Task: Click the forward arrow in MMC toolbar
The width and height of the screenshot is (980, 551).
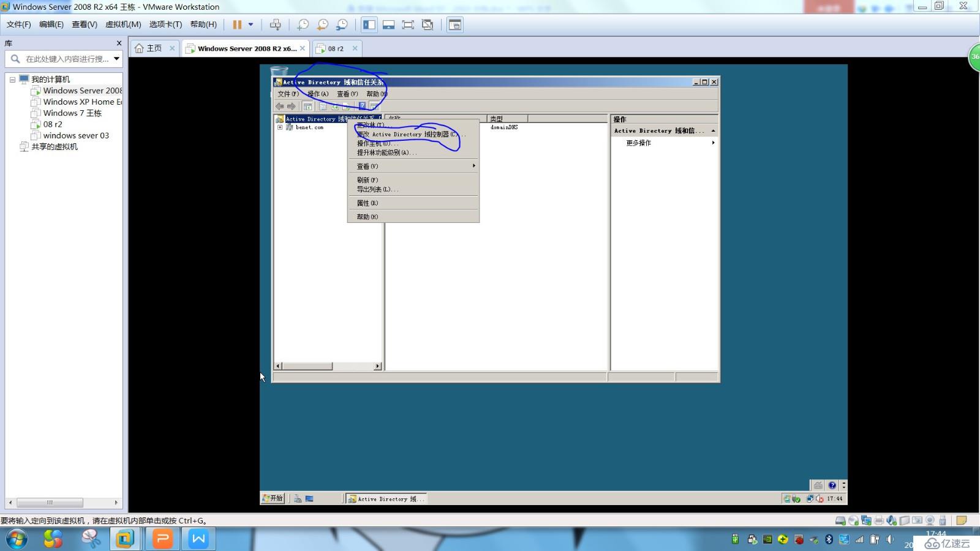Action: click(x=292, y=107)
